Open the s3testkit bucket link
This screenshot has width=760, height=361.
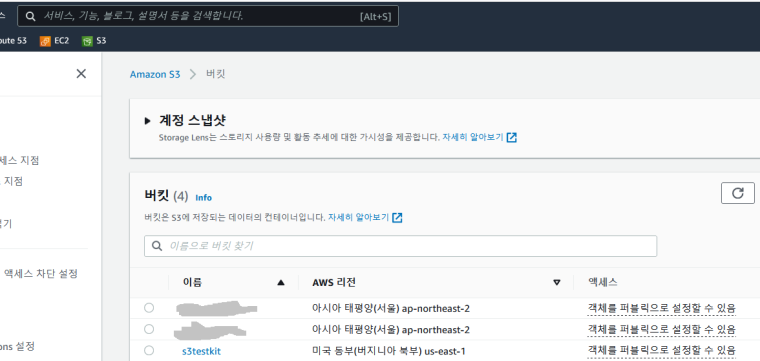(201, 351)
